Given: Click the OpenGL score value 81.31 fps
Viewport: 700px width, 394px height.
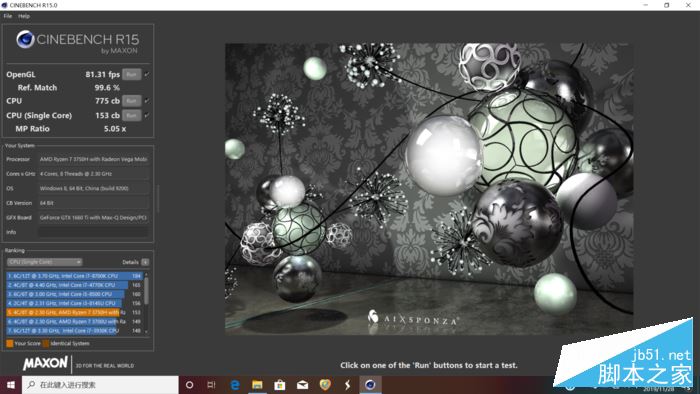Looking at the screenshot, I should [x=103, y=75].
